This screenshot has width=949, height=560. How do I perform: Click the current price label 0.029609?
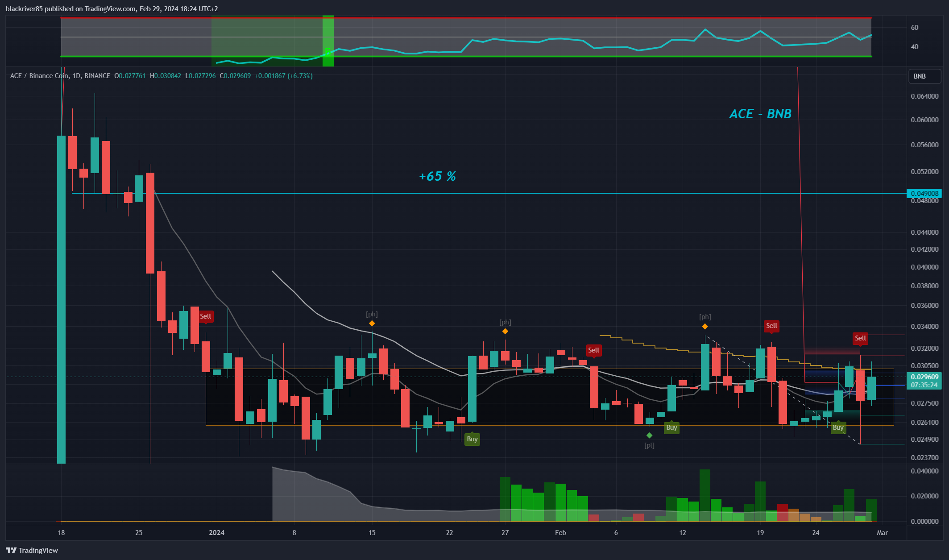(924, 377)
